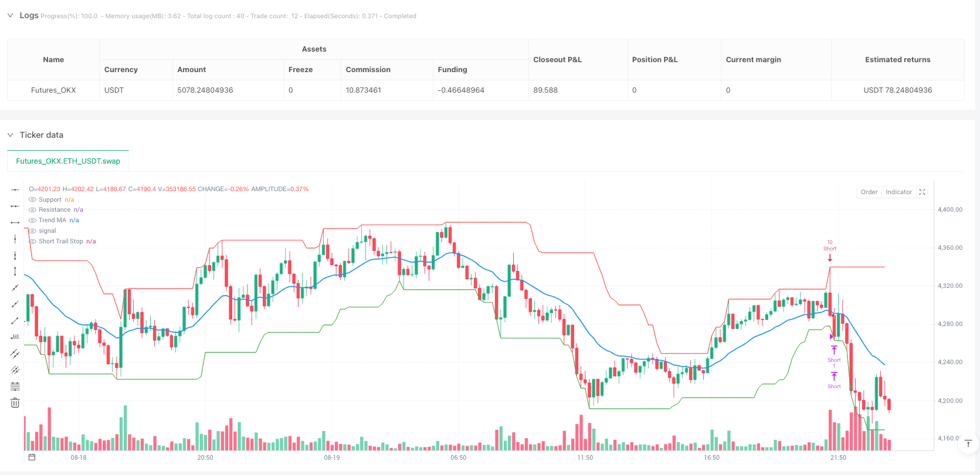Select the horizontal straight line drawing tool
Image resolution: width=980 pixels, height=475 pixels.
point(15,190)
